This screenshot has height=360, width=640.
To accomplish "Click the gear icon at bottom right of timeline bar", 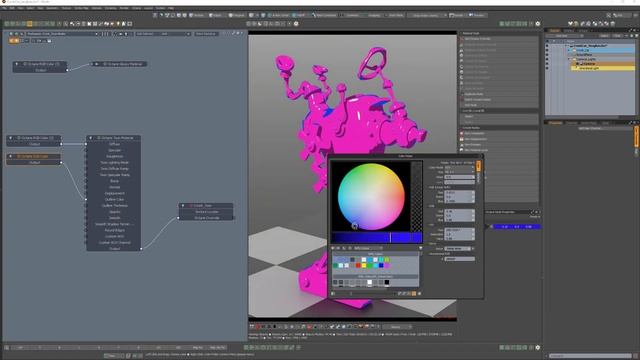I will (538, 347).
